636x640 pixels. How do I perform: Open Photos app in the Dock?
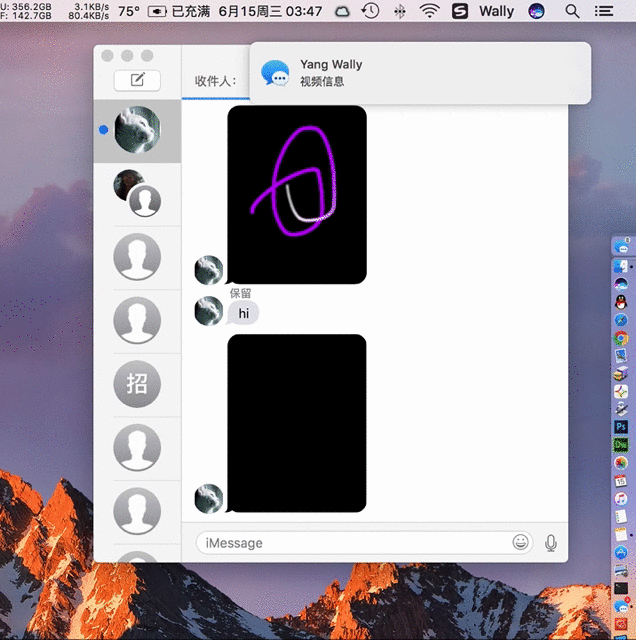click(621, 463)
